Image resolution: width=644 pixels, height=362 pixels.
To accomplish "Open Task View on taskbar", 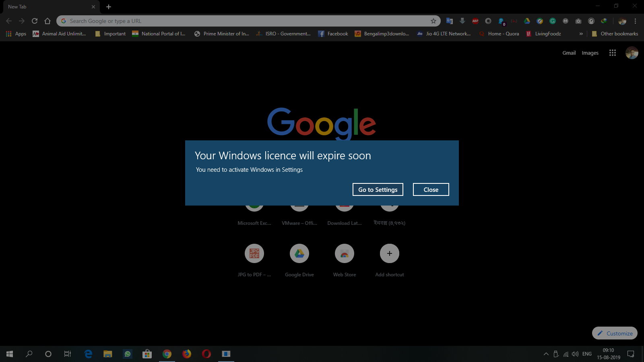I will point(68,354).
